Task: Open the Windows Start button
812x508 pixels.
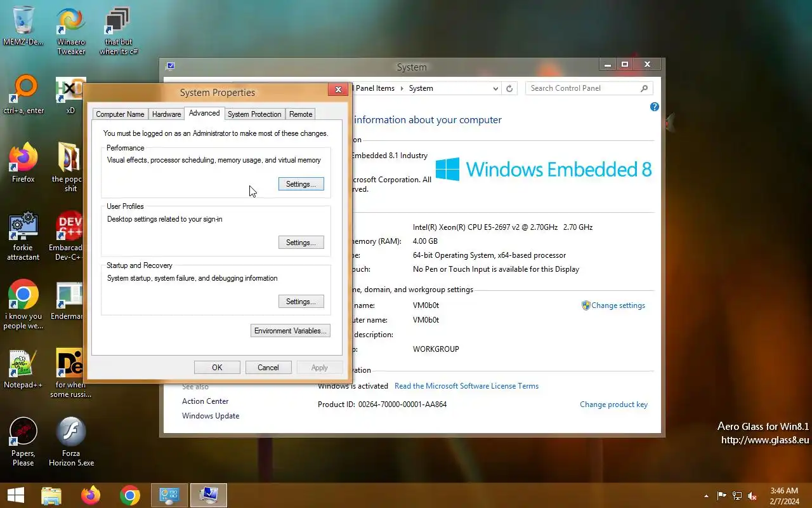Action: (15, 495)
